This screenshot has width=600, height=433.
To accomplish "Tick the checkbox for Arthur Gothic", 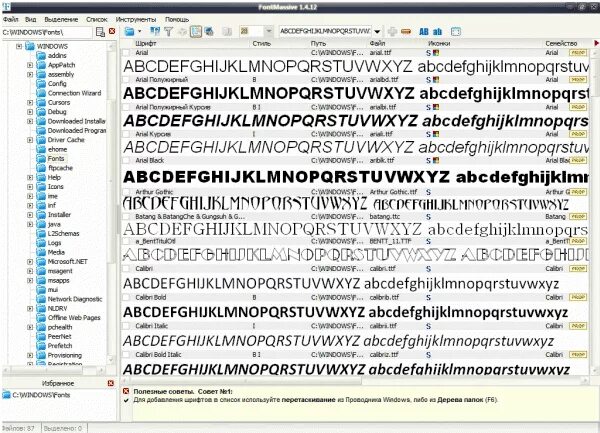I will coord(126,192).
